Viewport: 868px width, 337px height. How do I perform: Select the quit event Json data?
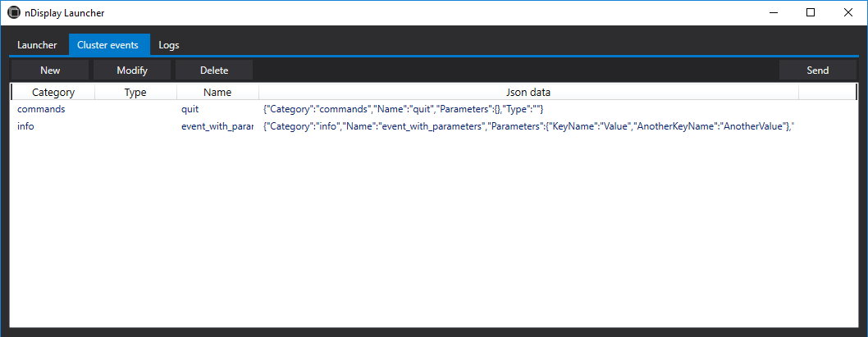(x=403, y=110)
